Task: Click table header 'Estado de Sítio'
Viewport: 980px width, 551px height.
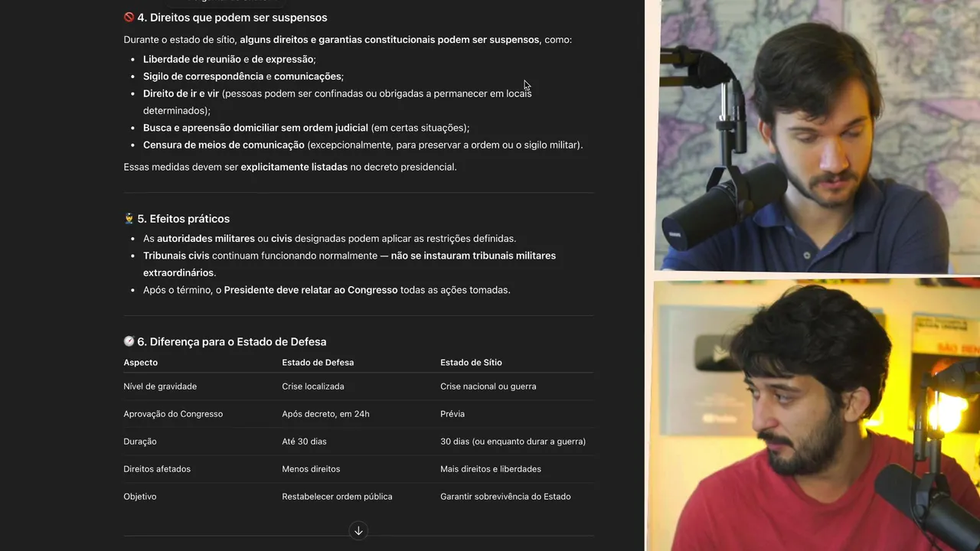Action: (x=471, y=363)
